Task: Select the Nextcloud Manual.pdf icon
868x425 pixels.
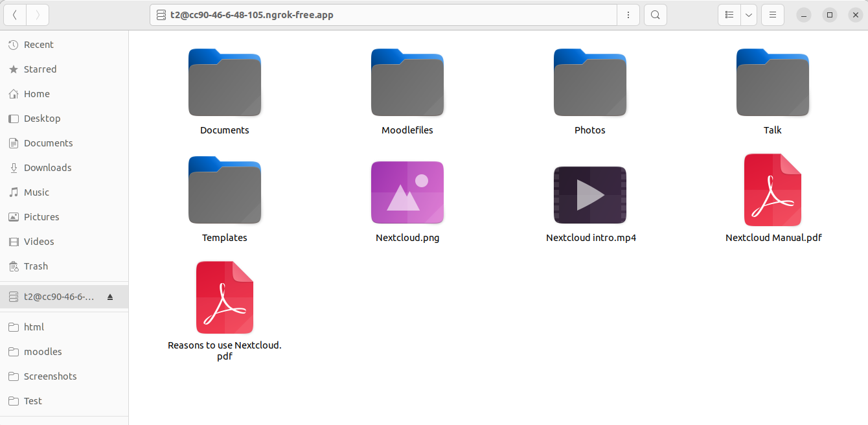Action: [773, 190]
